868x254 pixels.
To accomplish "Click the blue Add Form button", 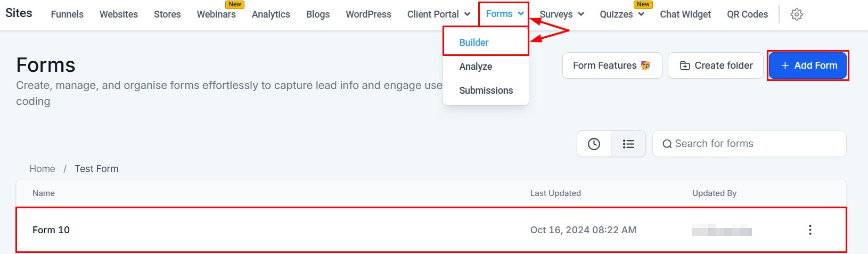I will (x=808, y=65).
